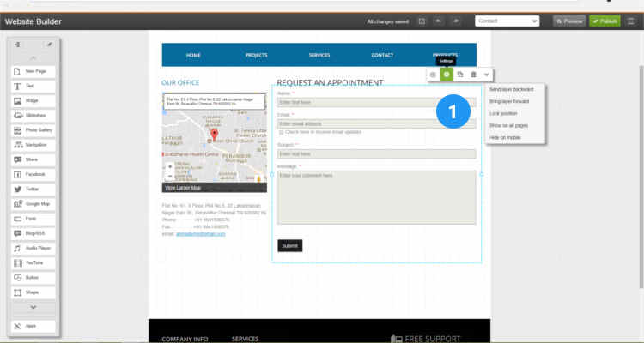The height and width of the screenshot is (343, 644).
Task: Click the office email address link
Action: tap(200, 234)
